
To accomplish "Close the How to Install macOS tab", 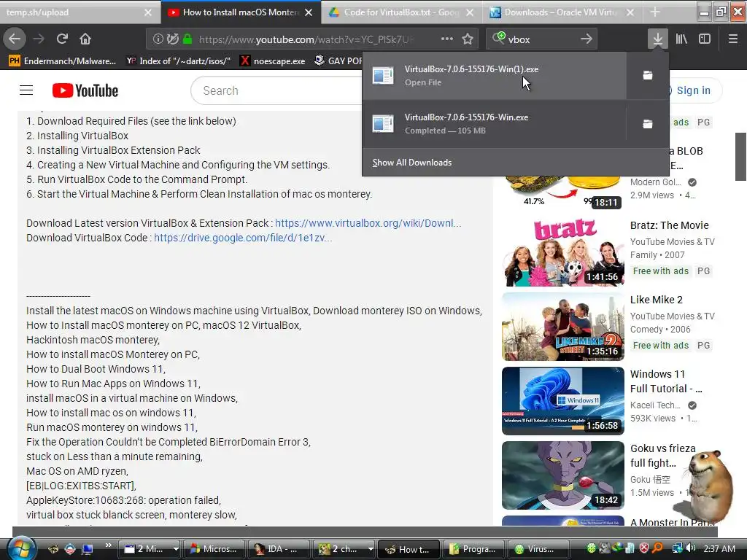I will (x=309, y=12).
